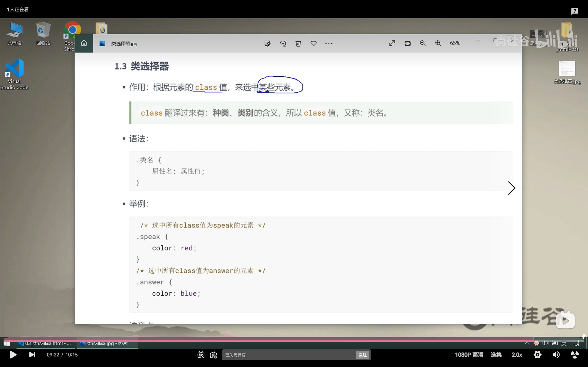Delete the image using the trash icon
The image size is (588, 367).
tap(298, 43)
